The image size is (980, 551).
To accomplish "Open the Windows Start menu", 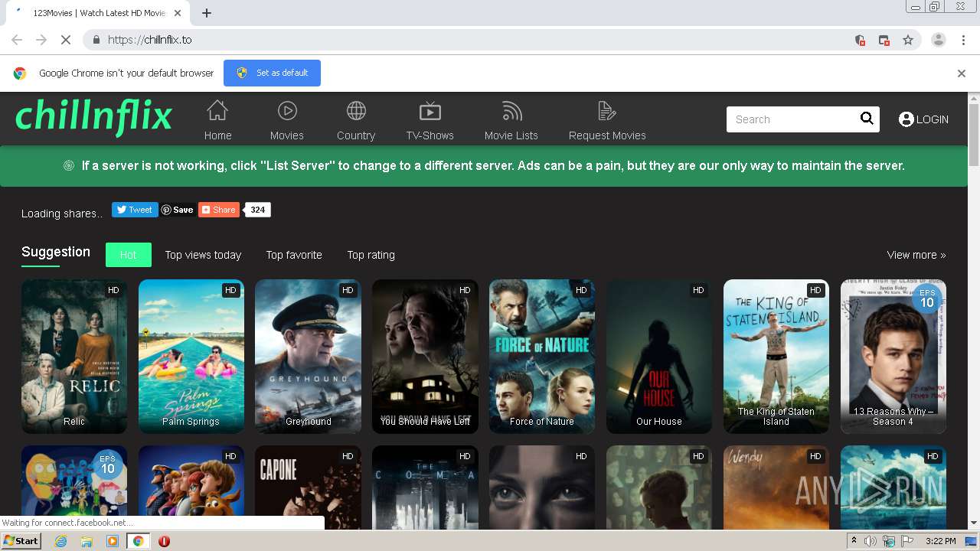I will pos(21,540).
